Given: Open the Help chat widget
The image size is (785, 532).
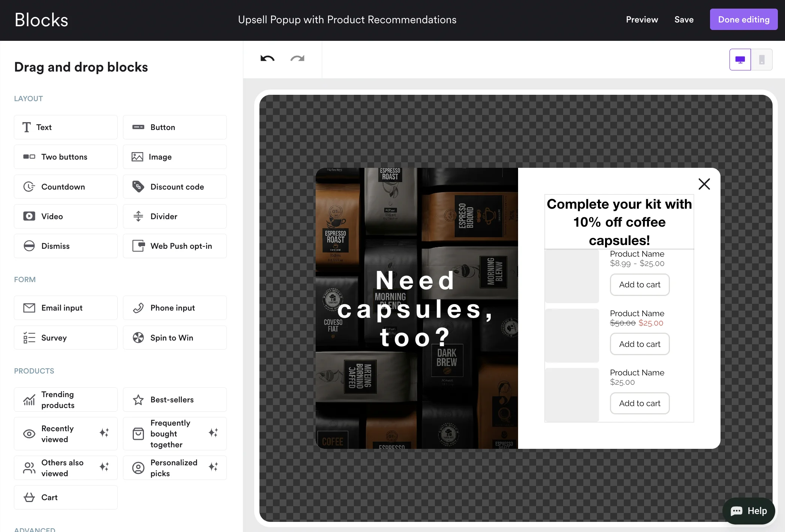Looking at the screenshot, I should click(x=749, y=511).
